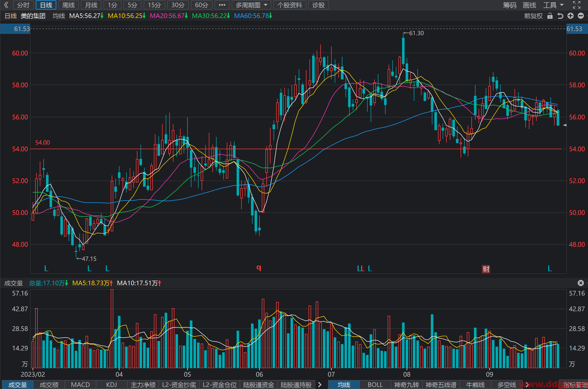Select the 60分 minute period
The height and width of the screenshot is (389, 588).
coord(202,5)
